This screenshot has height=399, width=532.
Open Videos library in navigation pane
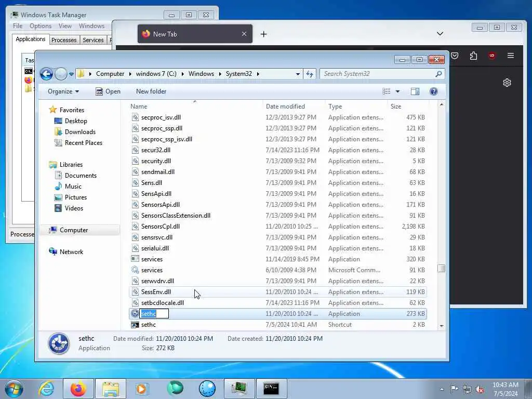tap(74, 208)
